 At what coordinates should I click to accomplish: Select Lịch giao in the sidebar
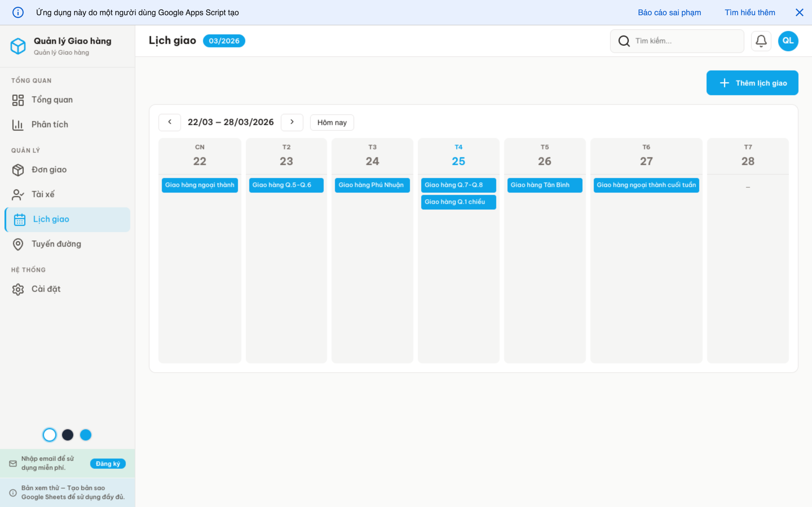(51, 219)
